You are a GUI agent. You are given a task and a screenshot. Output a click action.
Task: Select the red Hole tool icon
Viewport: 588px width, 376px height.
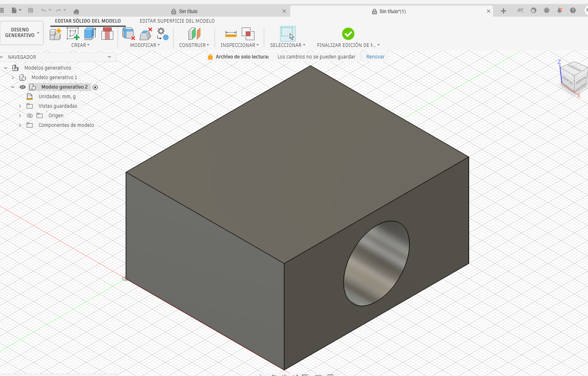point(107,34)
